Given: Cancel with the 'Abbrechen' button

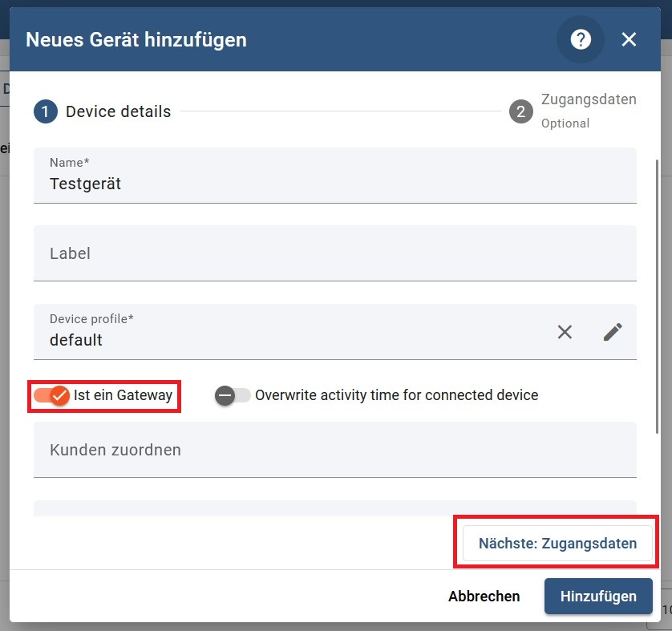Looking at the screenshot, I should coord(484,597).
